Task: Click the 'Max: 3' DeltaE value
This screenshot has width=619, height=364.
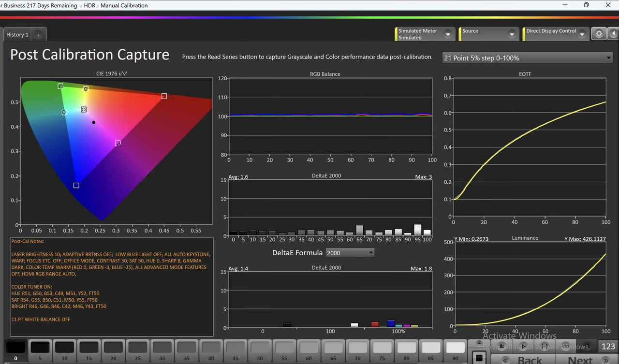Action: pos(424,176)
